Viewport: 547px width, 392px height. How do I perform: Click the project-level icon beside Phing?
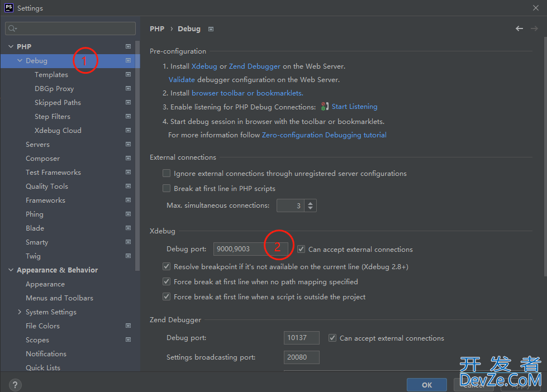128,214
